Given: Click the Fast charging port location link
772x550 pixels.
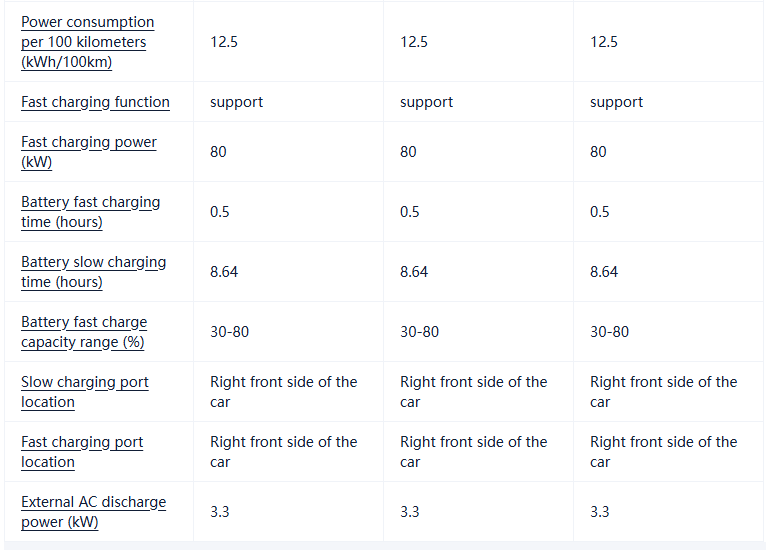Looking at the screenshot, I should coord(82,452).
